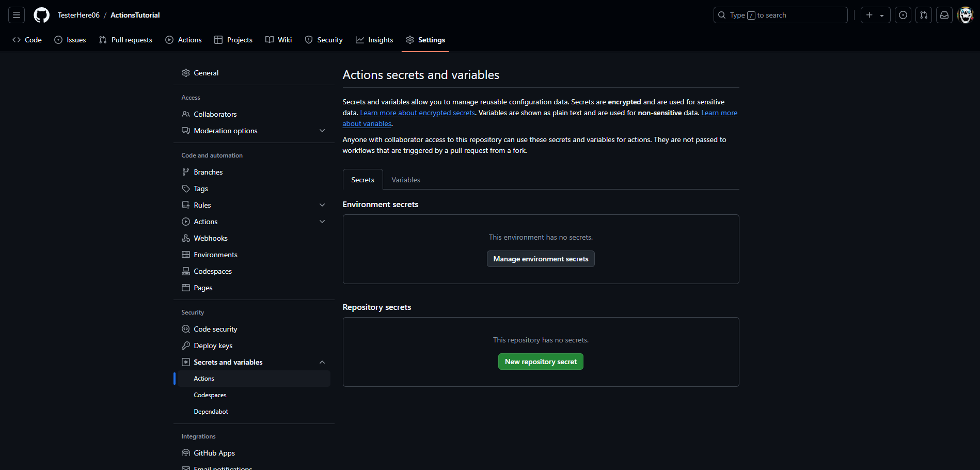Expand the create new dropdown caret
980x470 pixels.
(x=882, y=15)
